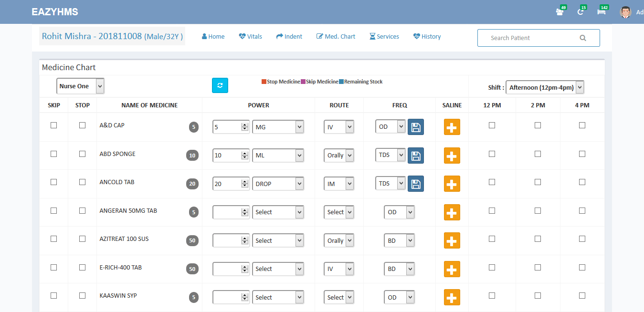Check the SKIP box for A&D CAP

point(53,125)
